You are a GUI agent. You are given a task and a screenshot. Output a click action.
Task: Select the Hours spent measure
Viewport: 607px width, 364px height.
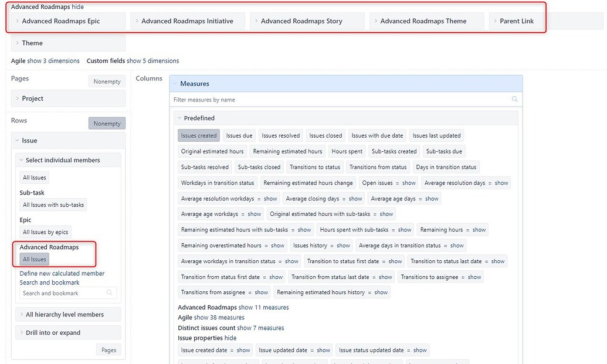point(347,151)
